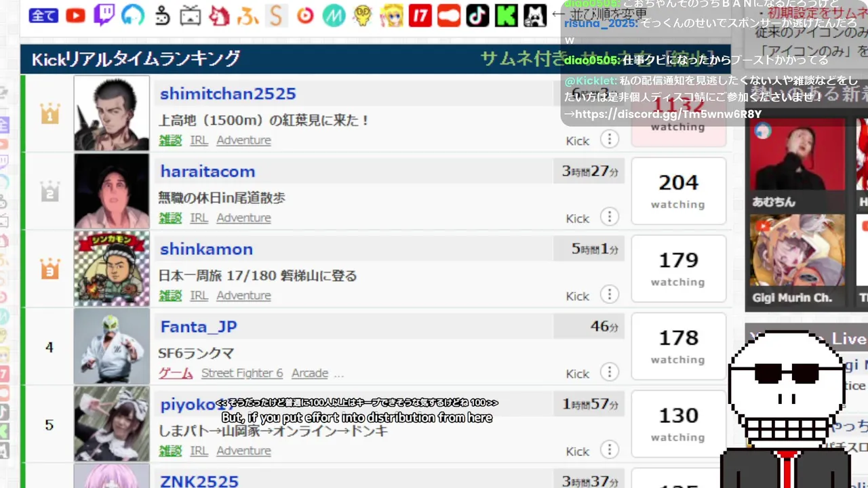The height and width of the screenshot is (488, 868).
Task: Click the blue circular TwitCasting icon
Action: coord(133,15)
